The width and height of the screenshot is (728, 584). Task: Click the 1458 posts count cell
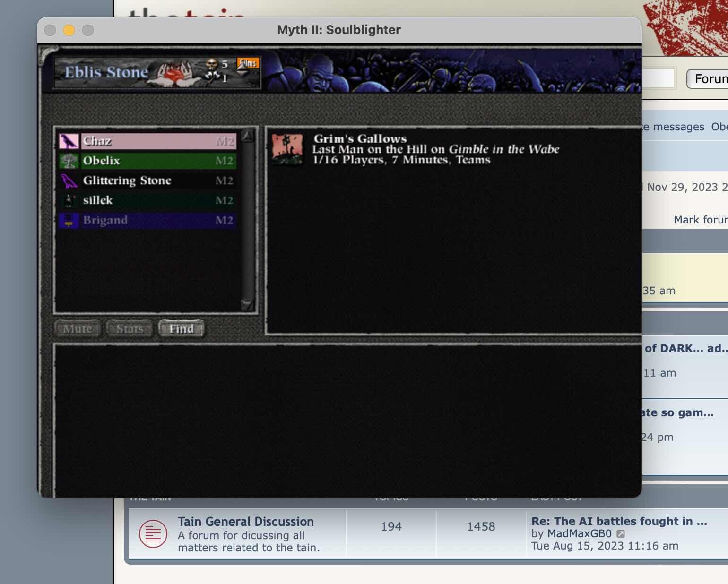[x=481, y=526]
